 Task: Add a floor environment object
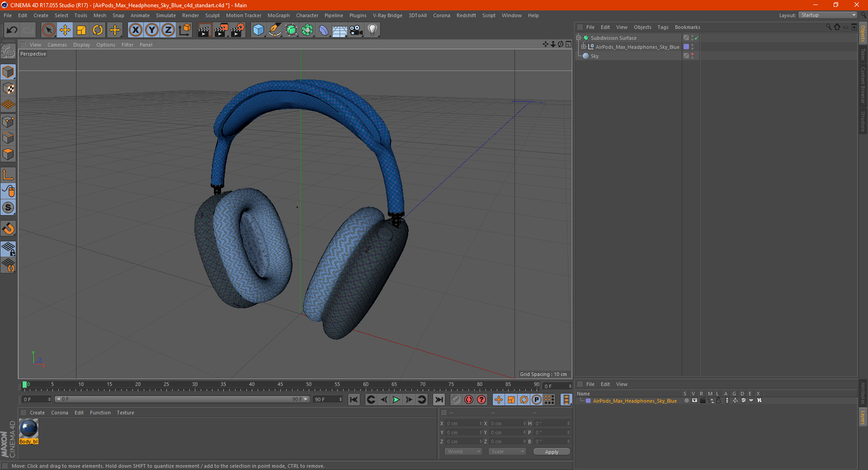(x=340, y=30)
